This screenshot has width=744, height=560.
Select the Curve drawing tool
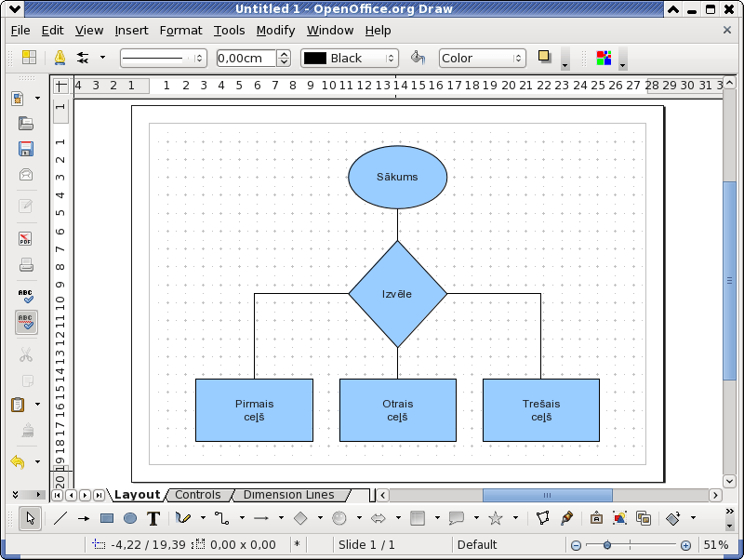point(183,518)
